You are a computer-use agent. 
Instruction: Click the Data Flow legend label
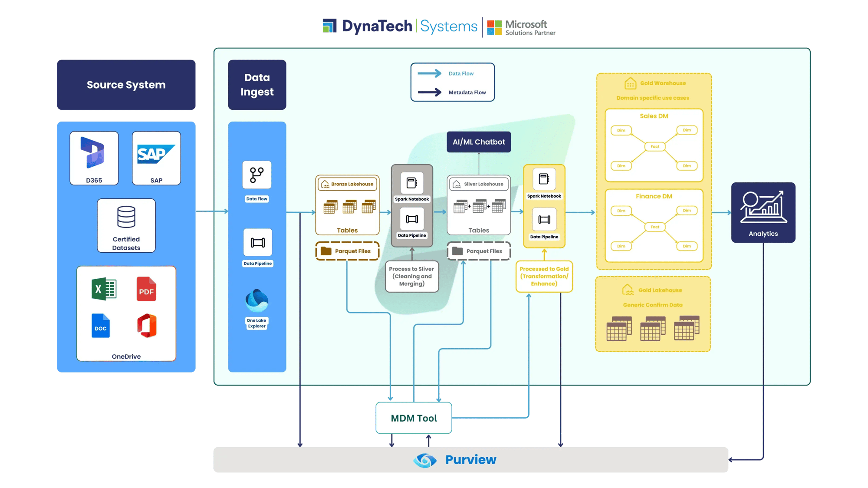[x=461, y=74]
